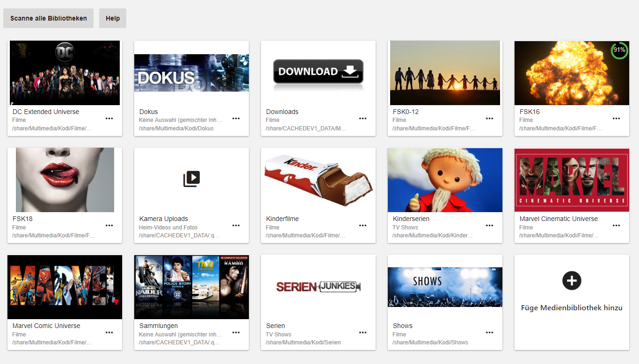Open the Shows concert thumbnail
639x364 pixels.
click(445, 287)
